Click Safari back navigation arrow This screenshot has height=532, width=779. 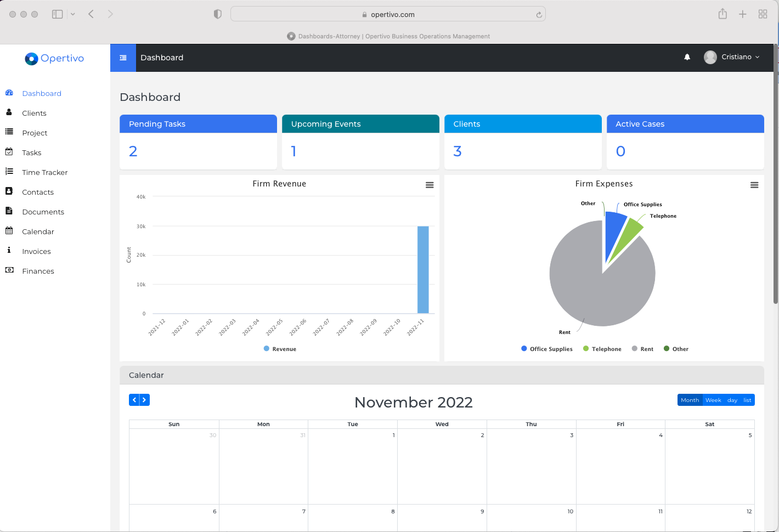pos(91,14)
